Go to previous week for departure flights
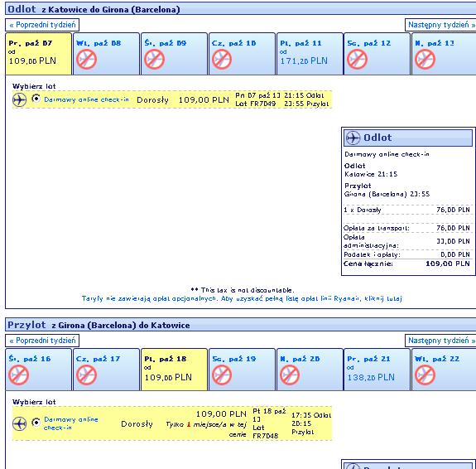This screenshot has width=476, height=469. (x=42, y=25)
